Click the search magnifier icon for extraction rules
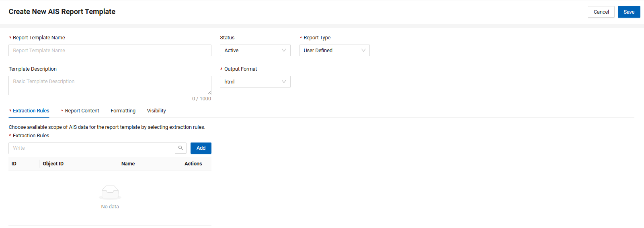The image size is (644, 228). pyautogui.click(x=180, y=148)
